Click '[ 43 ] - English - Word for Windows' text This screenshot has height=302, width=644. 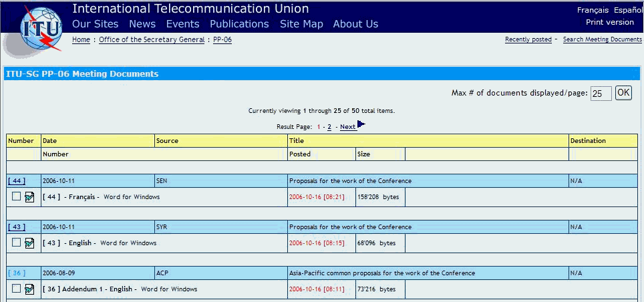(x=100, y=243)
